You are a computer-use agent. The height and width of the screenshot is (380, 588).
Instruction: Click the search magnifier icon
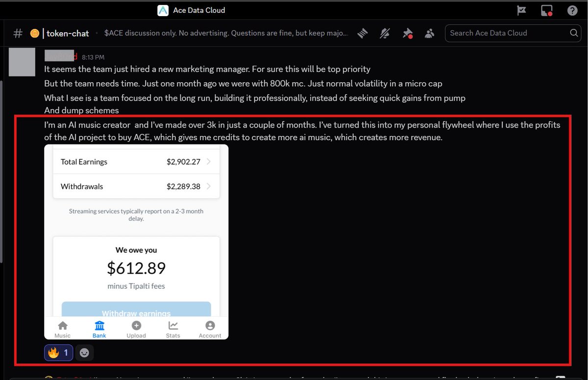(x=574, y=33)
